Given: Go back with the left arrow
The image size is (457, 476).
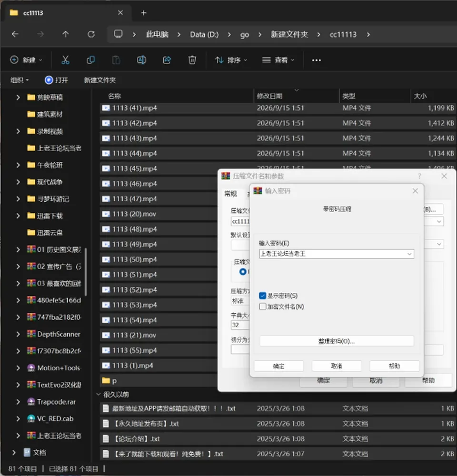Looking at the screenshot, I should point(15,34).
